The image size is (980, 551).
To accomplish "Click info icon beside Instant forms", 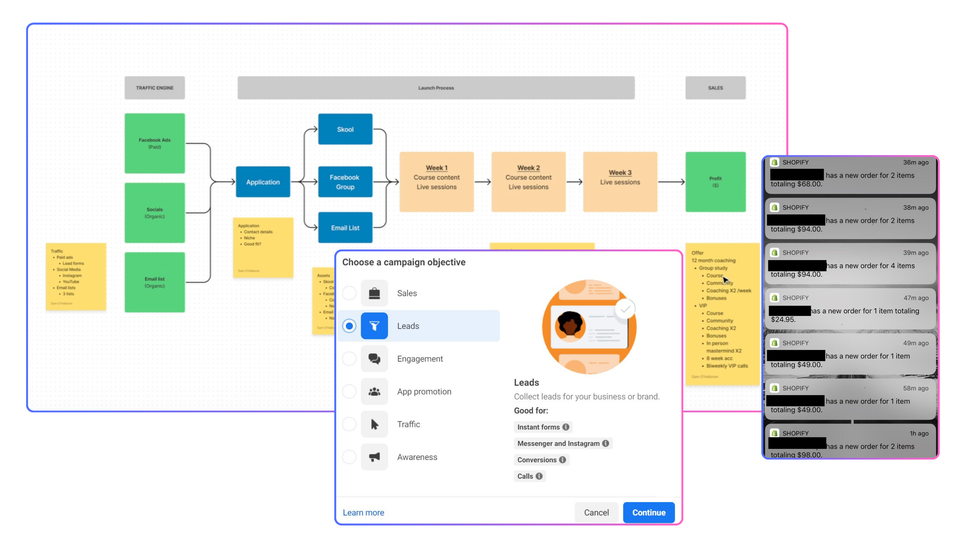I will (x=566, y=427).
